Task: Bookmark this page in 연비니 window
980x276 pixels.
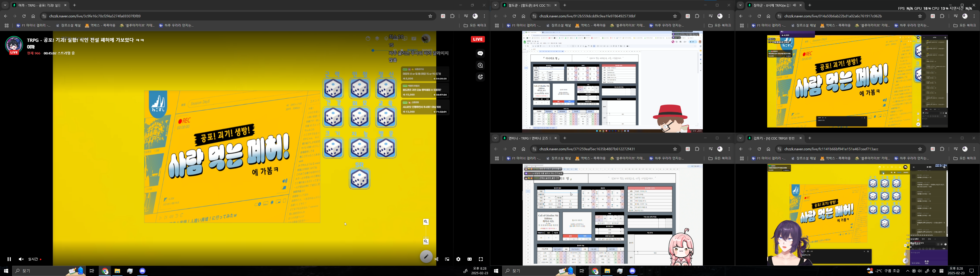Action: click(675, 149)
